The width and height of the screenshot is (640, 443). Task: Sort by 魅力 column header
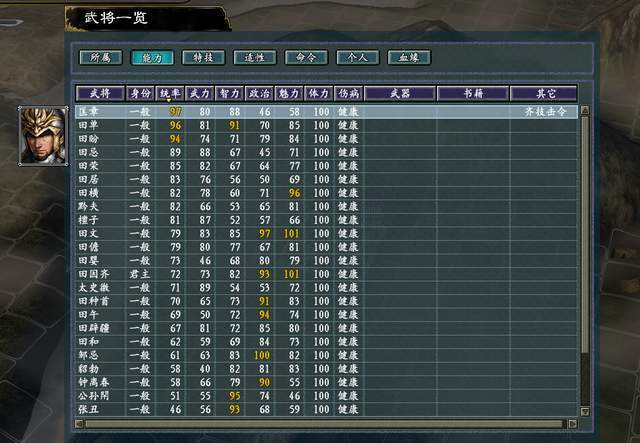pos(289,93)
